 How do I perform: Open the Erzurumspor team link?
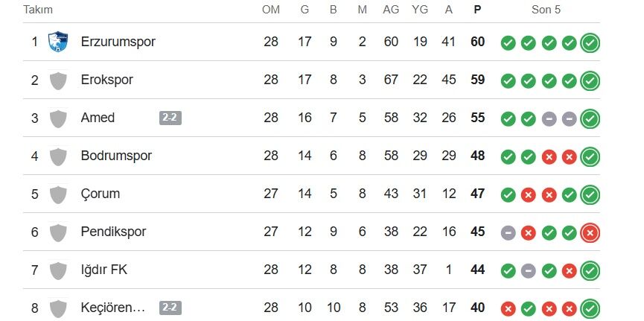click(x=118, y=42)
